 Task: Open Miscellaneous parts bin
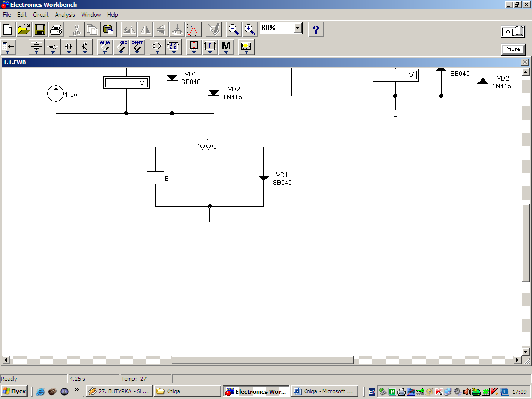226,47
